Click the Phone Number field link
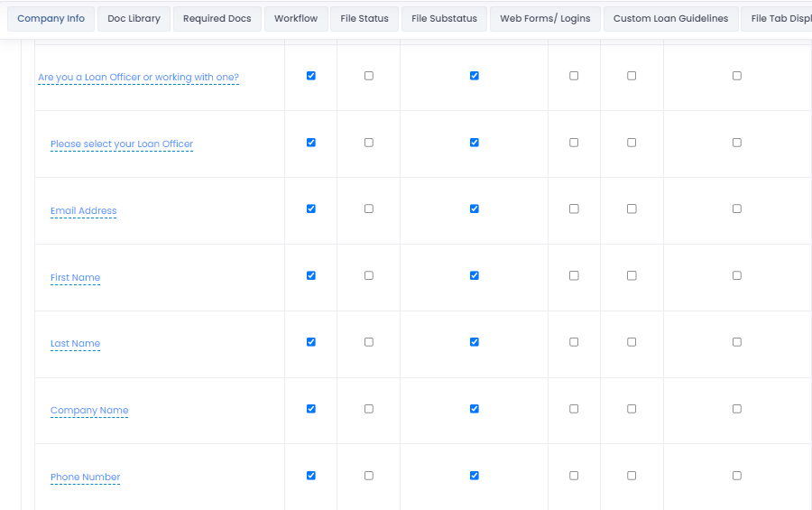Screen dimensions: 812x510 click(85, 477)
